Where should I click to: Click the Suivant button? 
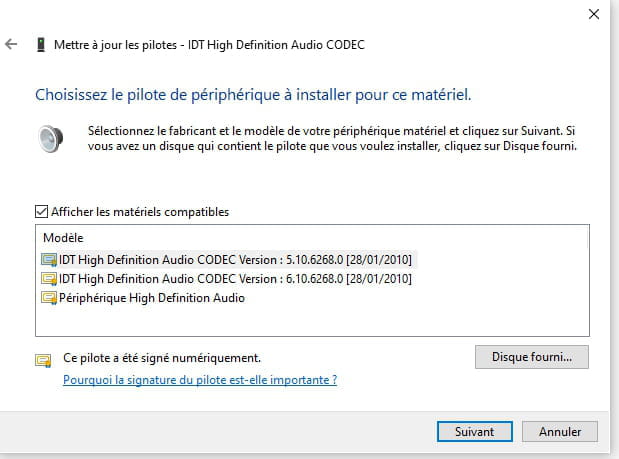475,431
